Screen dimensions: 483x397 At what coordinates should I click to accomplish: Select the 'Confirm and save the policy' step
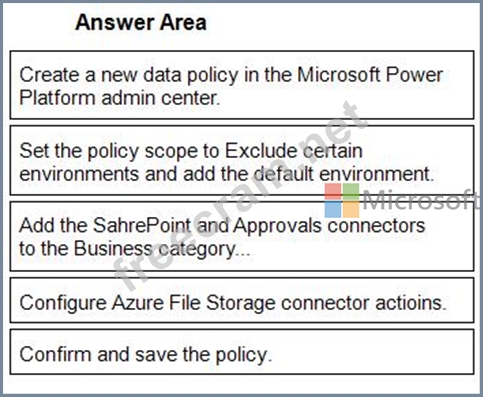(x=242, y=352)
